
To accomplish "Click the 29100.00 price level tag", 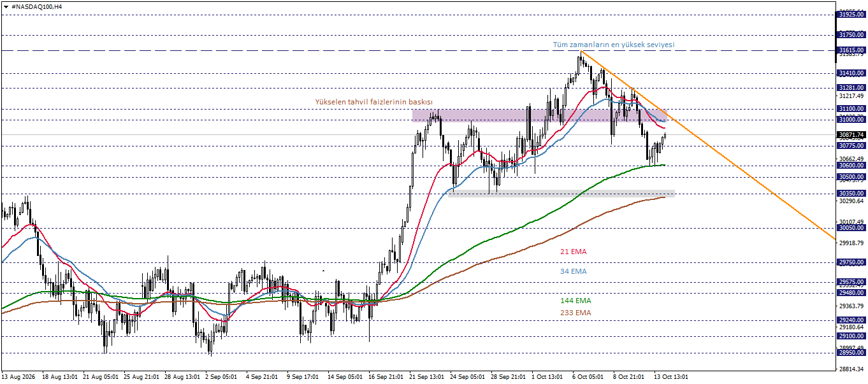I will [851, 336].
